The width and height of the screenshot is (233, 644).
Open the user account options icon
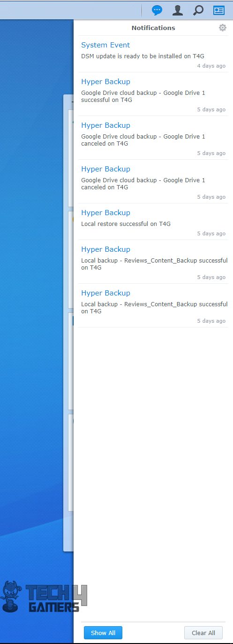178,10
